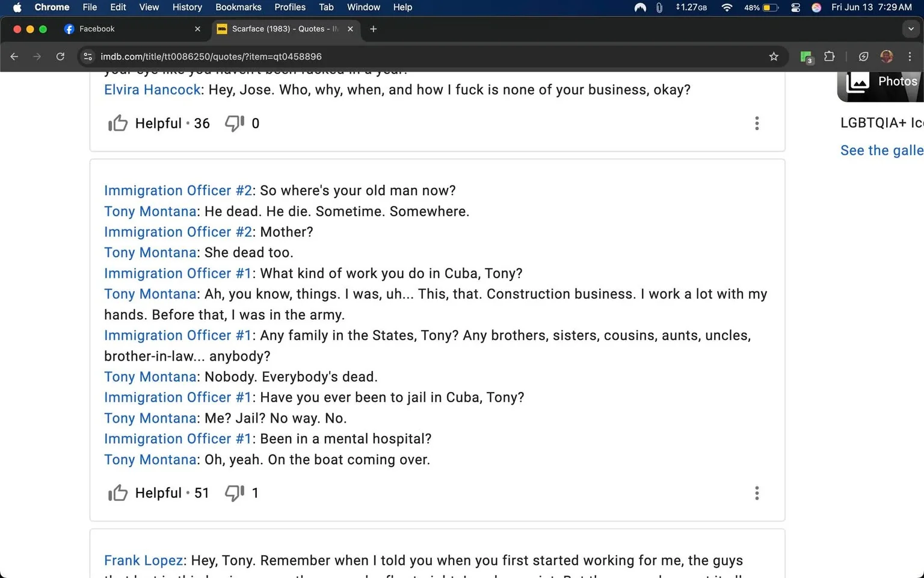Image resolution: width=924 pixels, height=578 pixels.
Task: Click the LGBTQIA+ sidebar heading
Action: [882, 123]
